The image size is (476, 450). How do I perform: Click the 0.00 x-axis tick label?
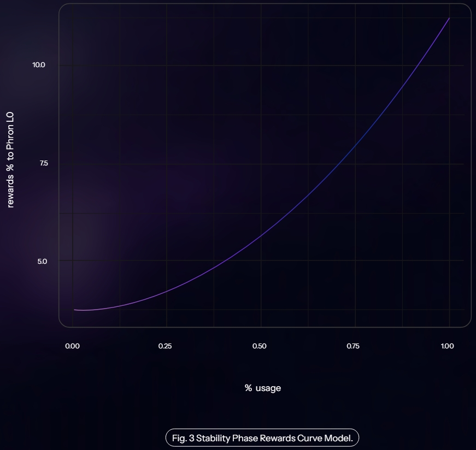tap(72, 346)
